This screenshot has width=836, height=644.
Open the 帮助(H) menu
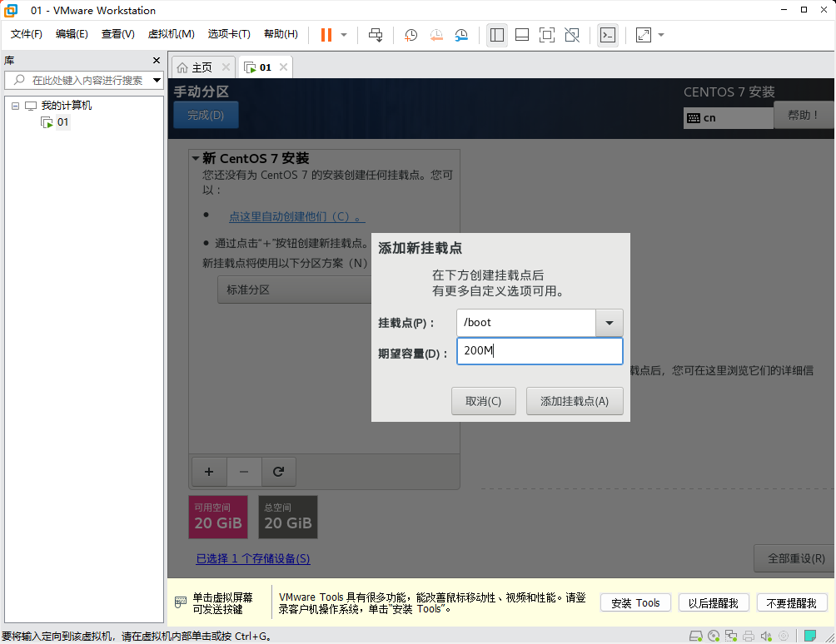point(281,34)
